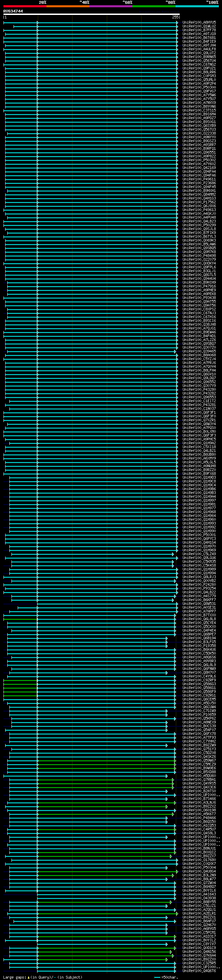Select UniRef100_Q9LUT2 label

point(199,53)
